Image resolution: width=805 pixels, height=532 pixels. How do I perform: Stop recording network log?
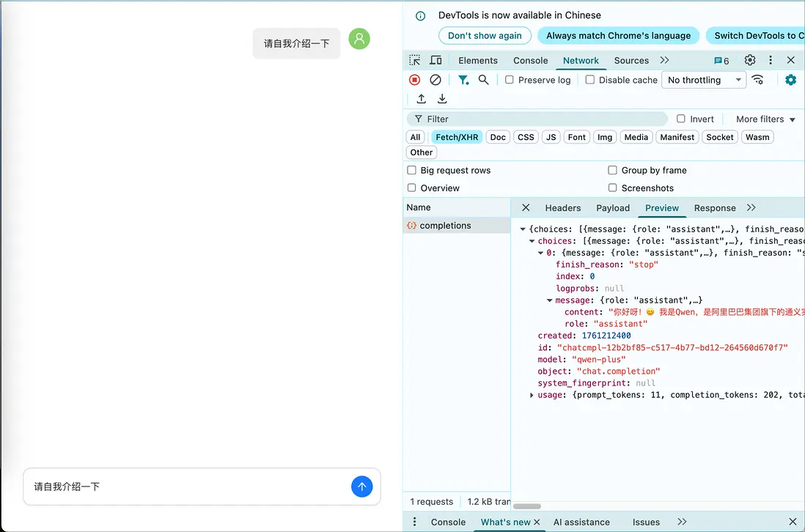pos(415,80)
